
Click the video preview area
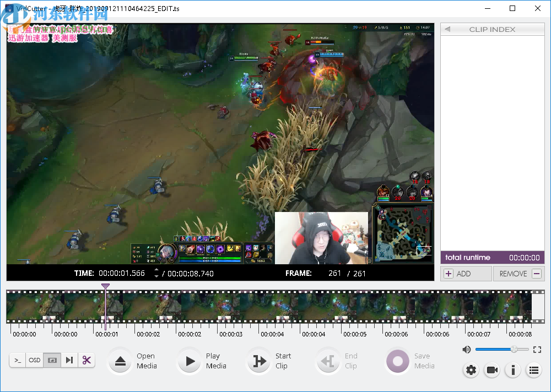[220, 144]
